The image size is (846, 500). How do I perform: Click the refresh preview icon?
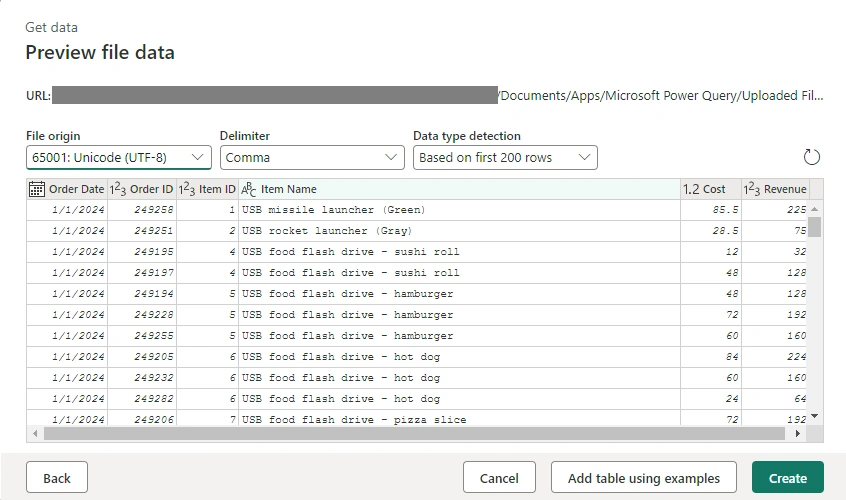coord(811,157)
